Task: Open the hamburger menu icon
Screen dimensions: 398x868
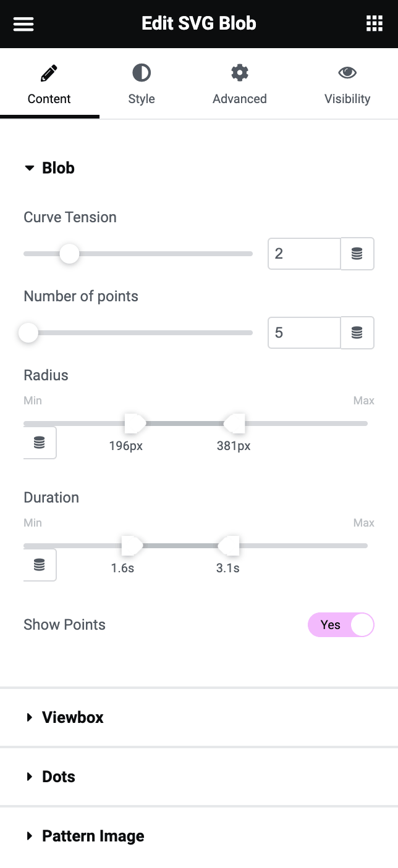Action: coord(23,24)
